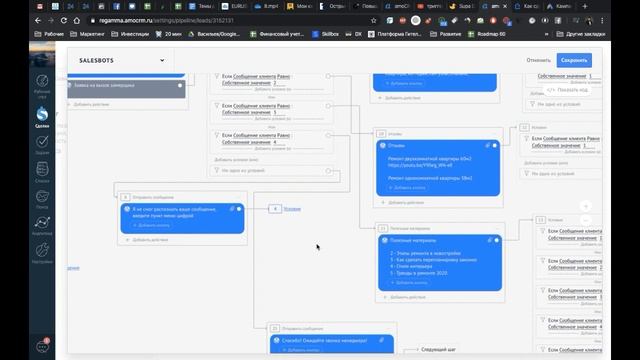Open the Маркетинг bookmarks folder
This screenshot has width=640, height=360.
point(87,34)
